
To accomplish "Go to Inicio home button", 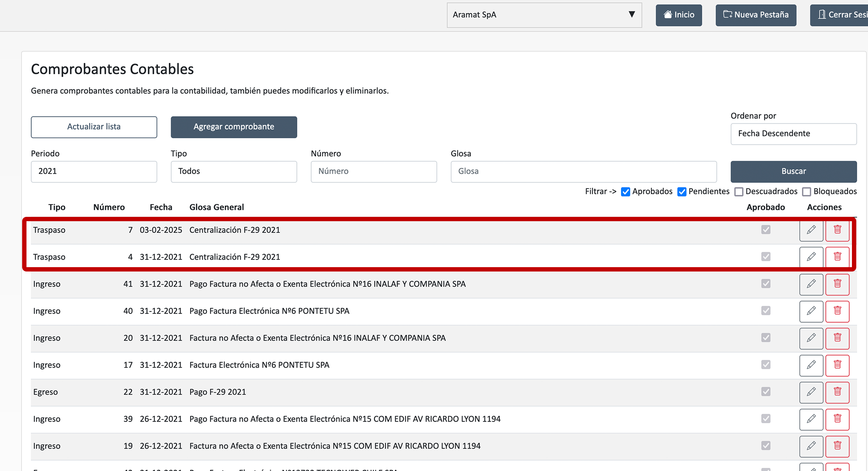I will pos(678,15).
